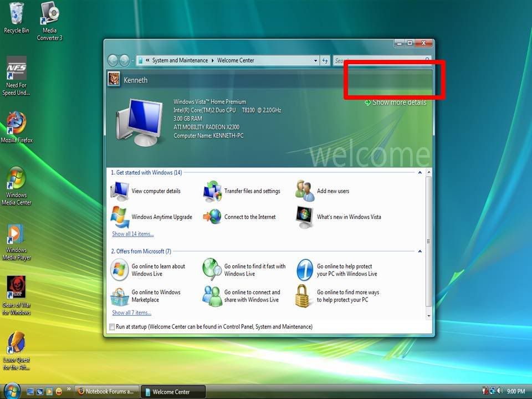Open the Windows Start menu orb
532x399 pixels.
[12, 391]
